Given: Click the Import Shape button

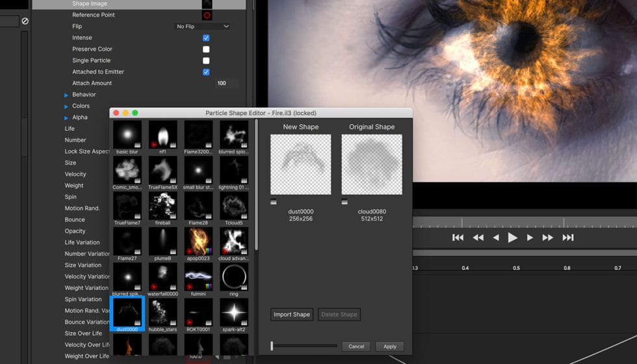Looking at the screenshot, I should pos(292,315).
